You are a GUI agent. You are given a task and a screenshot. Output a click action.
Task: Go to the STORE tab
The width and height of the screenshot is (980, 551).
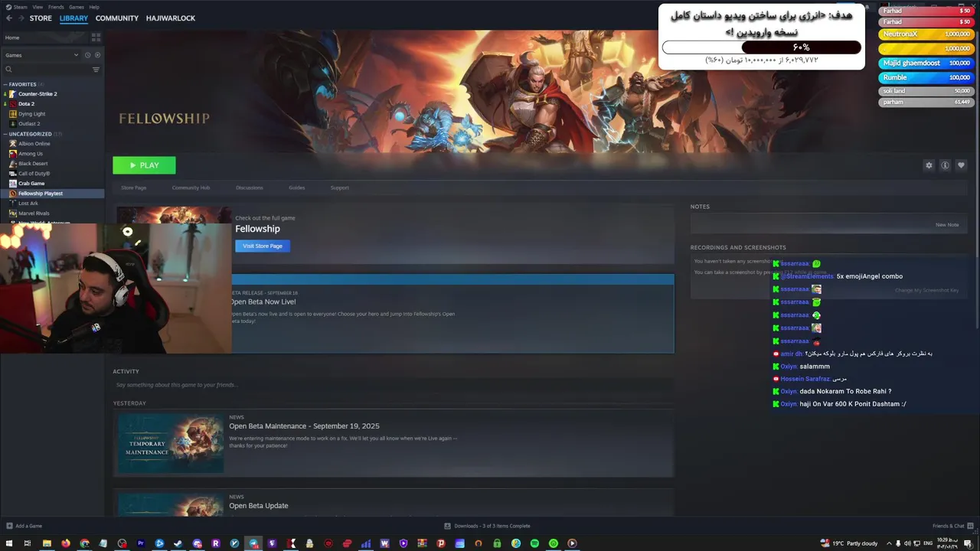(41, 18)
